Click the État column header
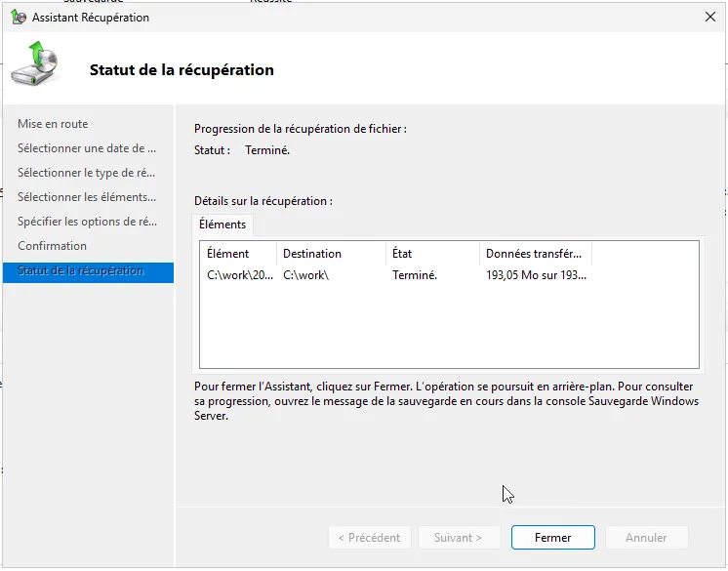The image size is (728, 571). pos(432,254)
